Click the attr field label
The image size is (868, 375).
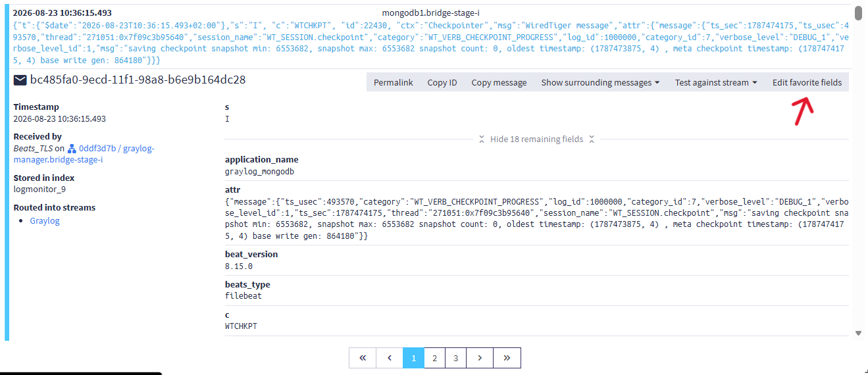[x=232, y=189]
